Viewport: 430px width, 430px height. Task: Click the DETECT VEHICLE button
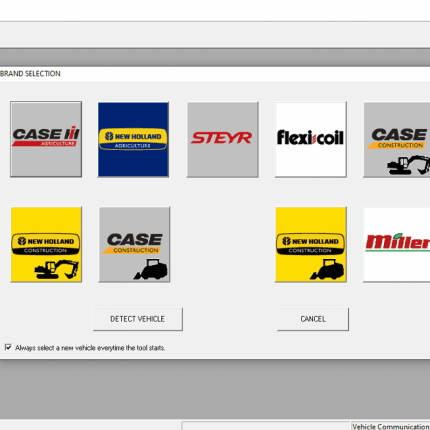pos(138,319)
